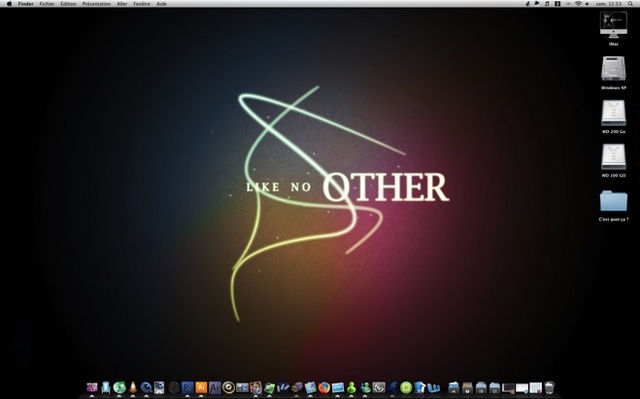The width and height of the screenshot is (640, 399).
Task: Open the Présentation menu
Action: [x=96, y=4]
